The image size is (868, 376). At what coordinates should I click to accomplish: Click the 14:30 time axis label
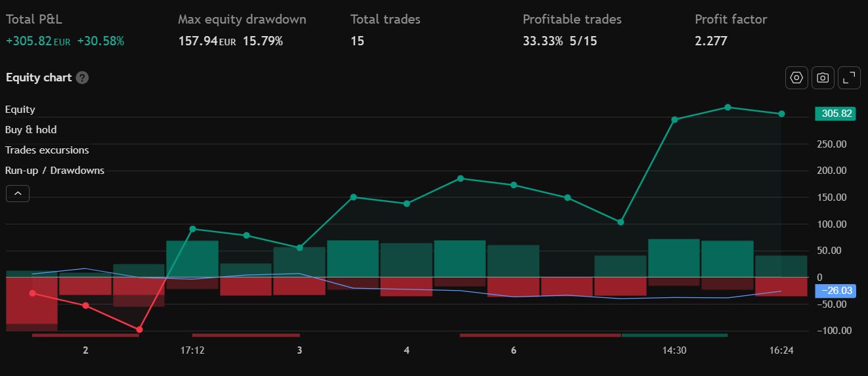click(x=674, y=350)
